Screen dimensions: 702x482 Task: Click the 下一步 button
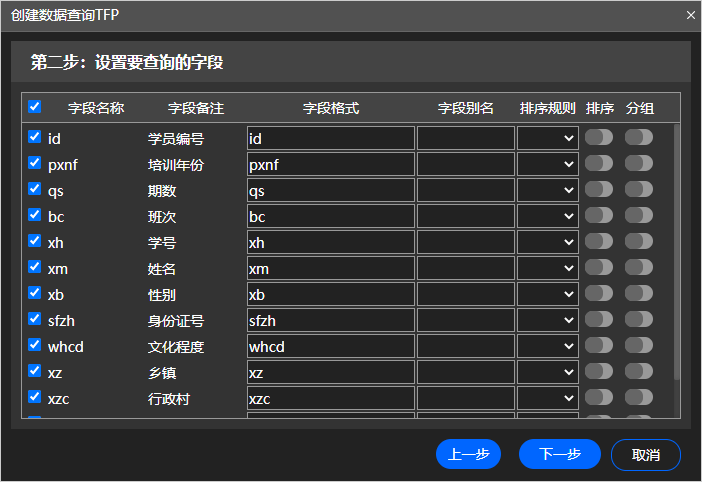coord(560,454)
